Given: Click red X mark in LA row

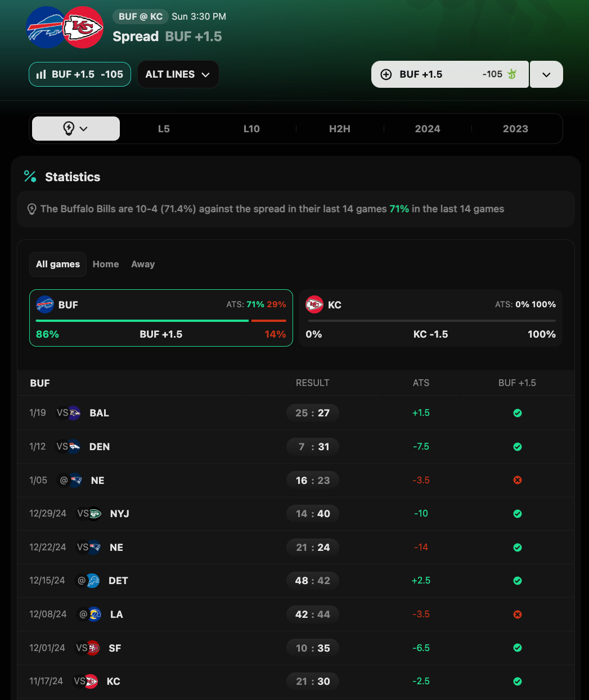Looking at the screenshot, I should 518,614.
